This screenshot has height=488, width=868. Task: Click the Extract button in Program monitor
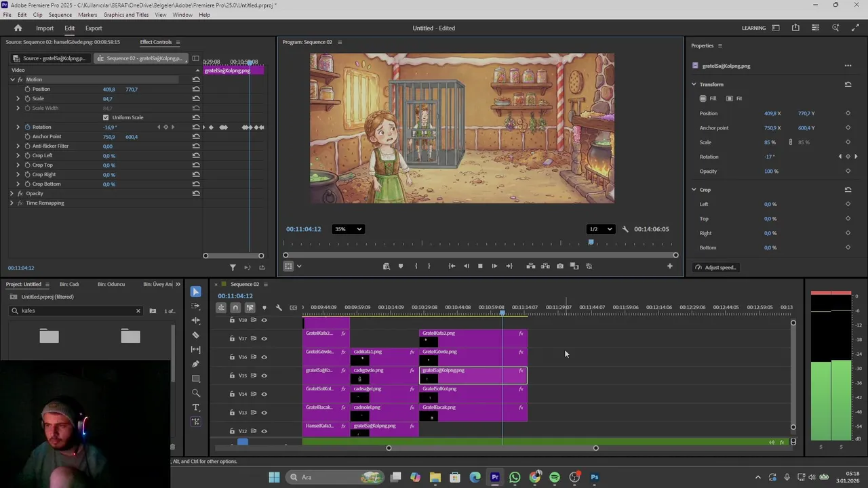(545, 266)
